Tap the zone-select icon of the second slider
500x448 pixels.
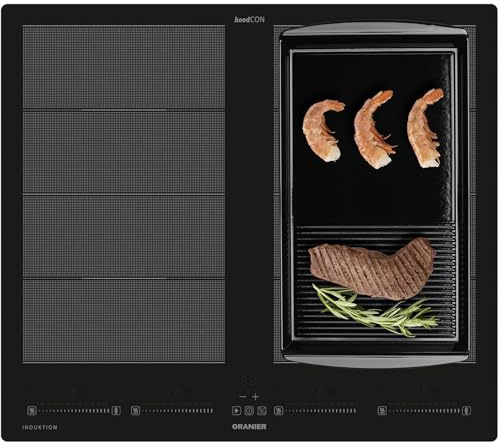point(135,410)
